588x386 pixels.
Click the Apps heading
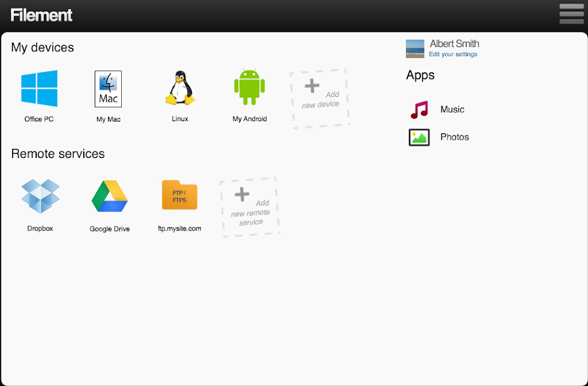point(420,75)
